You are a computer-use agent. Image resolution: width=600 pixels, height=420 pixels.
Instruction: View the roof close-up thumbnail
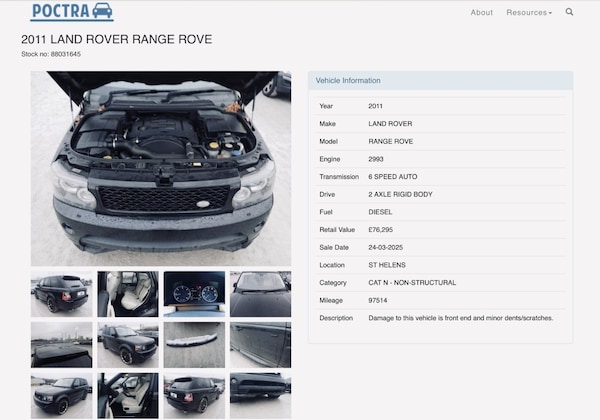[61, 345]
